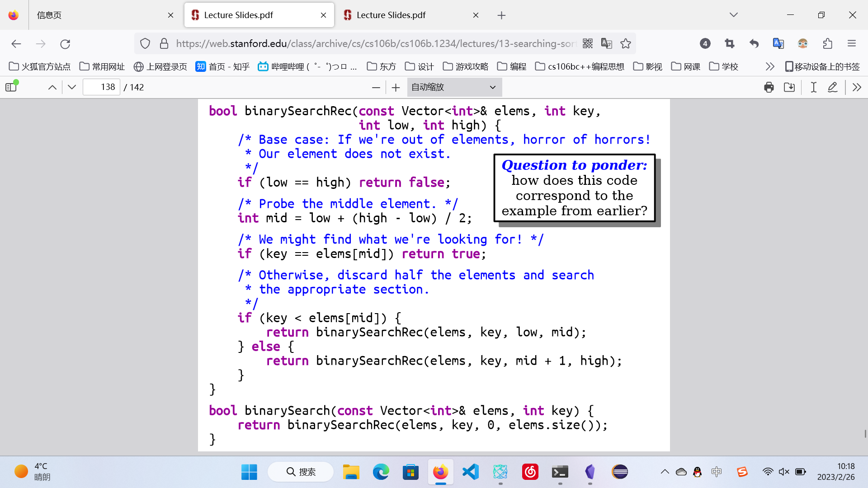Click the undo close tab arrow icon

point(754,43)
